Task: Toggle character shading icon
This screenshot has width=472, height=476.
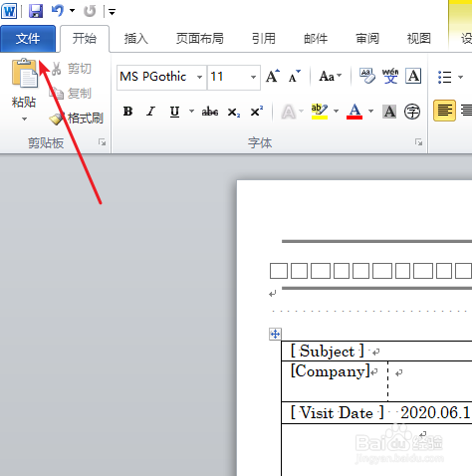Action: point(389,112)
